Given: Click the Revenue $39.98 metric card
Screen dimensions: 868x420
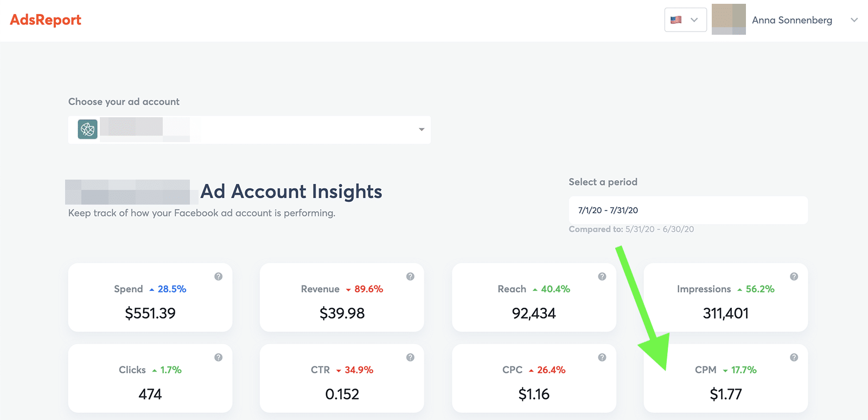Looking at the screenshot, I should point(342,304).
